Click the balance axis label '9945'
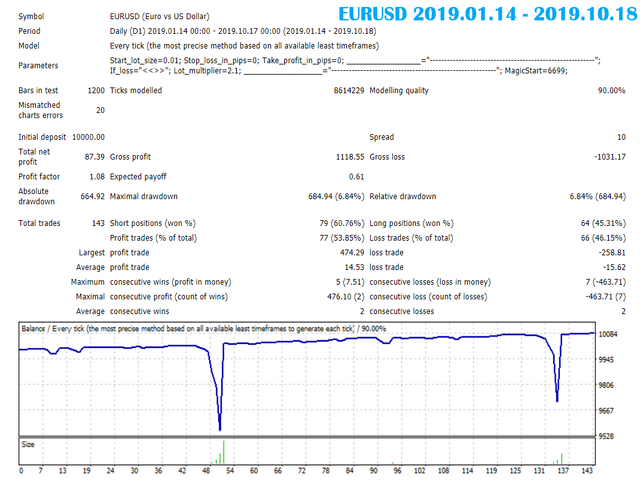 tap(606, 360)
